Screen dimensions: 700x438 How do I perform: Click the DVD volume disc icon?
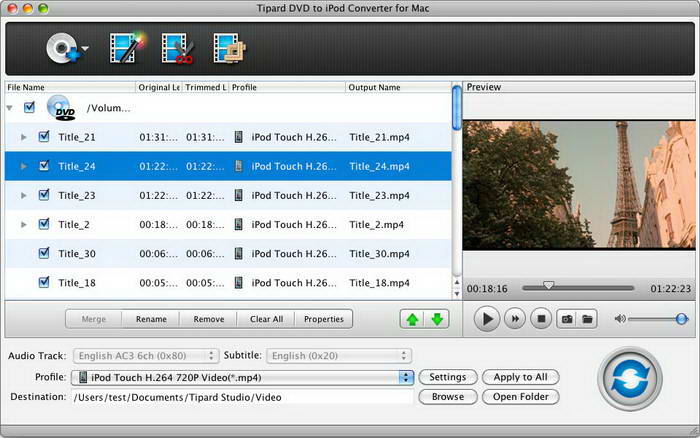[61, 108]
